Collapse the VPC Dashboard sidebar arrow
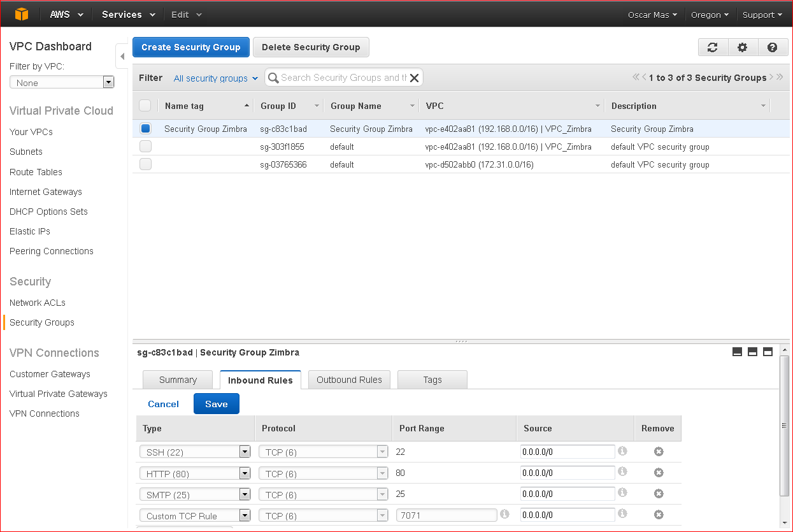793x532 pixels. [x=122, y=56]
